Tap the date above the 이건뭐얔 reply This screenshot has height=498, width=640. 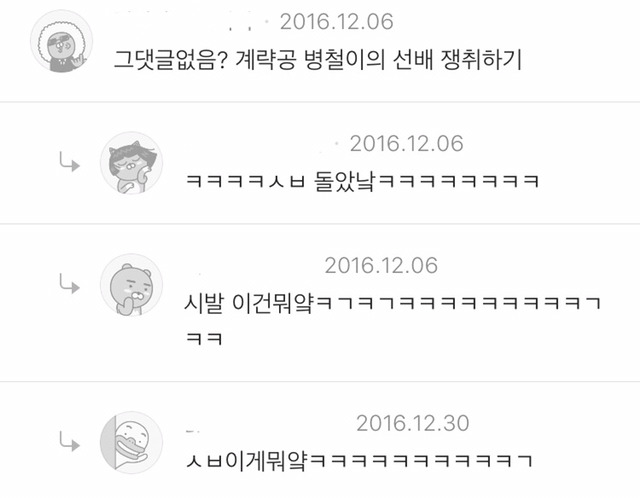(381, 266)
